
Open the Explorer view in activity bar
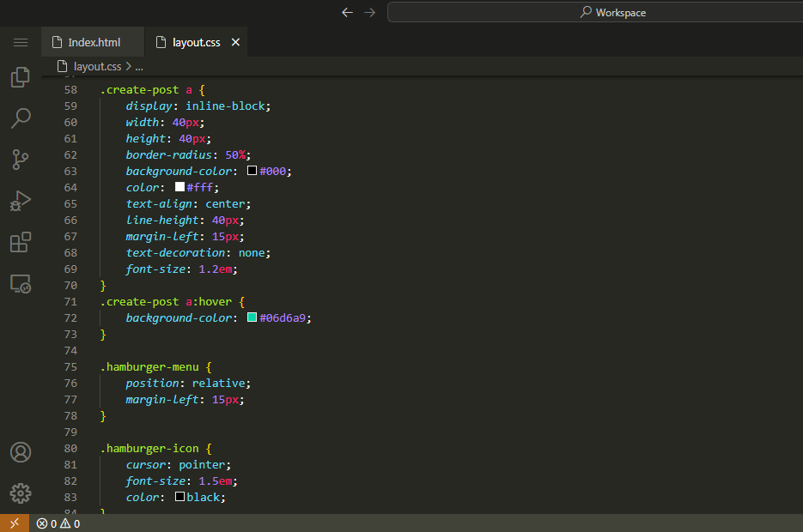coord(21,77)
